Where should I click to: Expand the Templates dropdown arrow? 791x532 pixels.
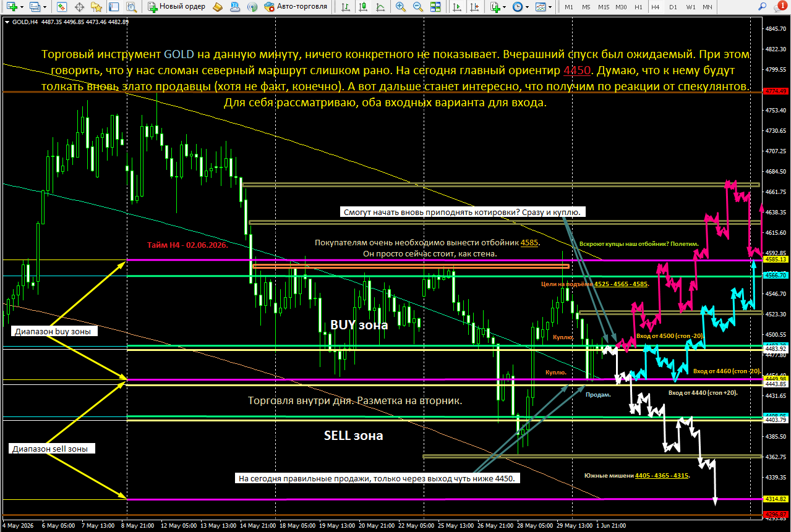click(x=550, y=7)
